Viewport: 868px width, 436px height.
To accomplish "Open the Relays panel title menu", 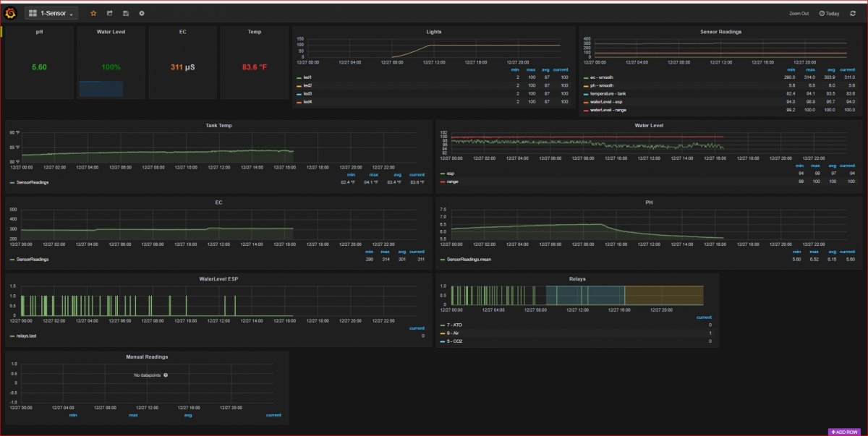I will 577,278.
